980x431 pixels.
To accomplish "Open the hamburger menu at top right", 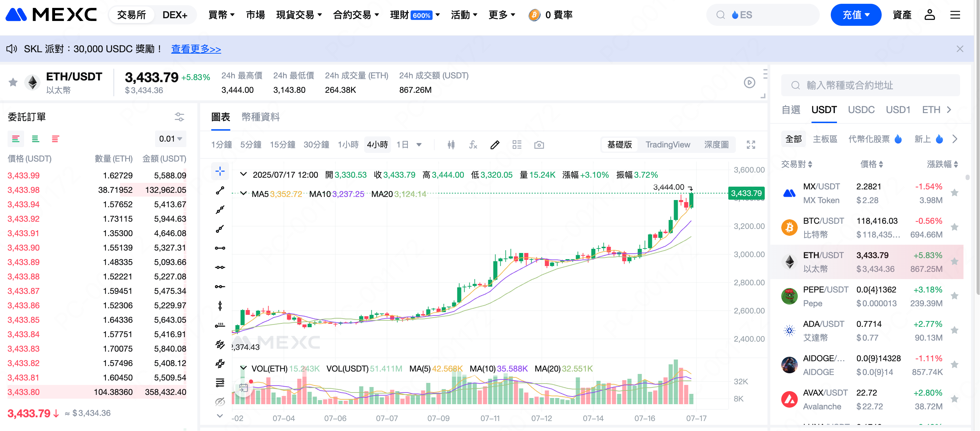I will (955, 15).
